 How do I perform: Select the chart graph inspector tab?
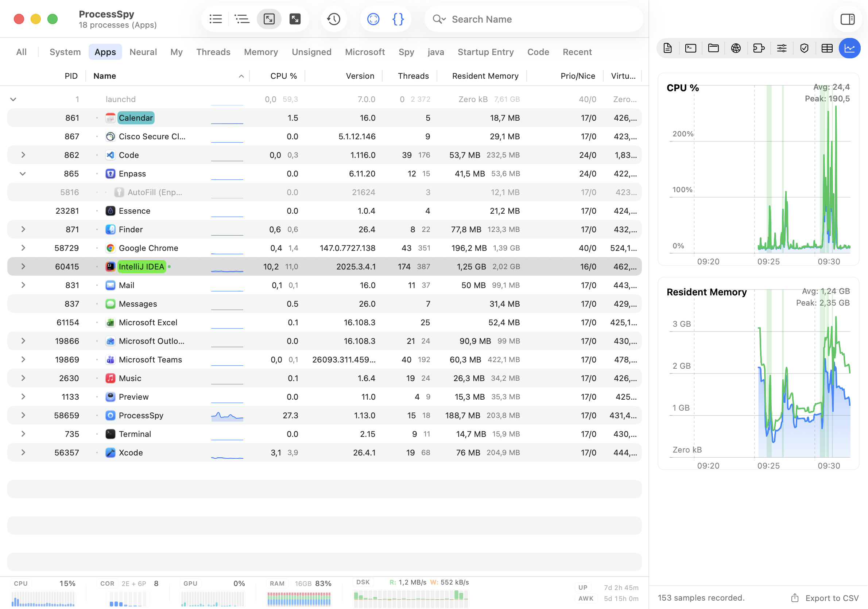(x=849, y=48)
